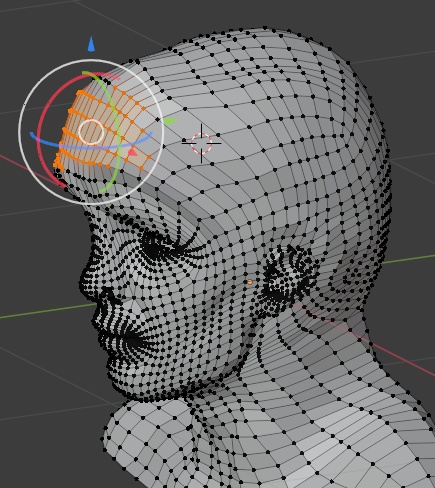Click the green rotation ring of the gizmo
The image size is (435, 488).
coord(118,133)
